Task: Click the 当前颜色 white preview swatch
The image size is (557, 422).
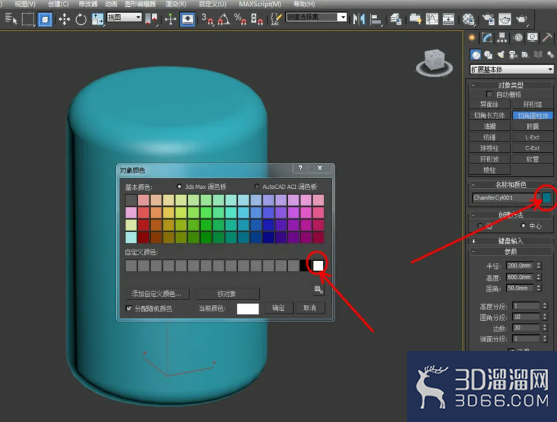Action: 248,309
